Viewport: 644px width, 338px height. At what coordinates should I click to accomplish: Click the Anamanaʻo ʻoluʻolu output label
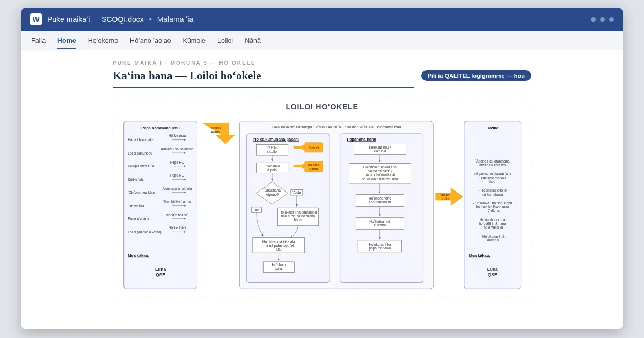[x=177, y=189]
